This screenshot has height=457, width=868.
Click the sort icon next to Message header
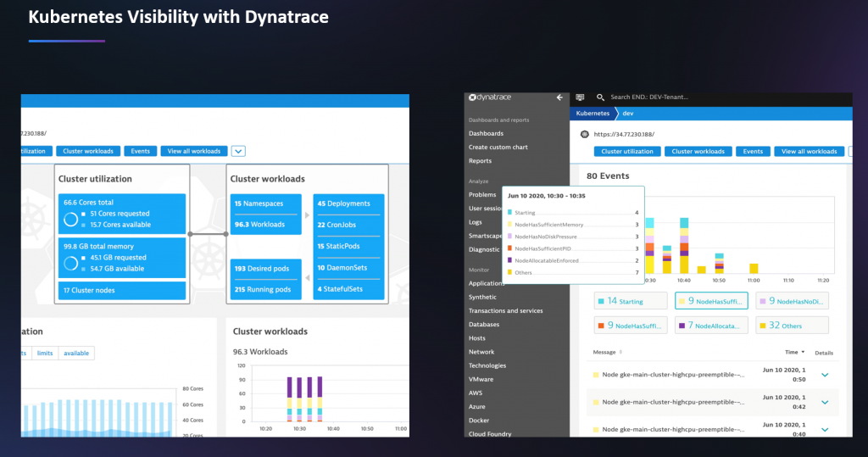pos(620,353)
